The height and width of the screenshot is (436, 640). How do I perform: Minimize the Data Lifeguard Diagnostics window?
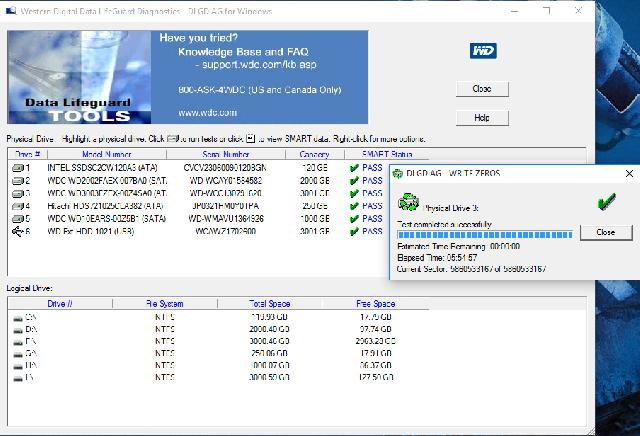click(x=514, y=11)
